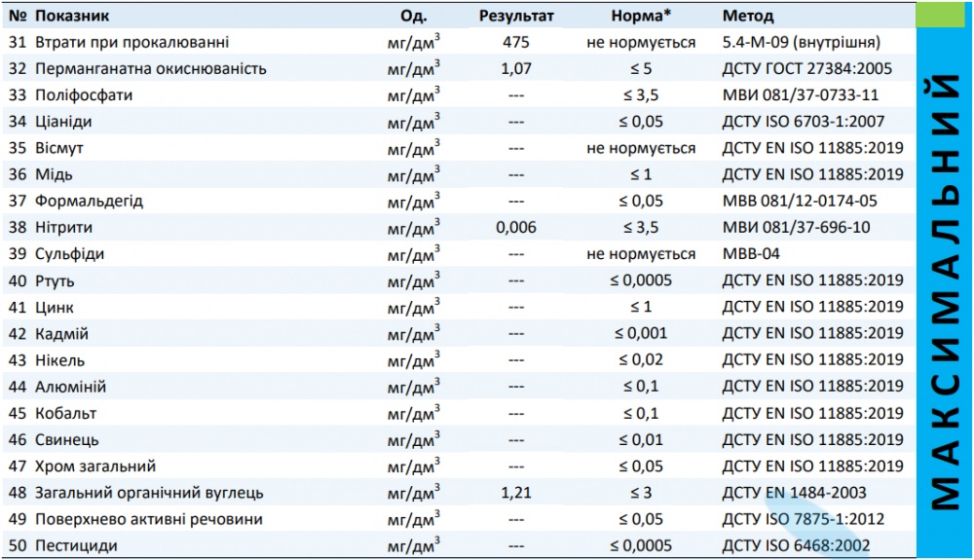Select method МВВ-04 for Сульфіди

(x=751, y=254)
